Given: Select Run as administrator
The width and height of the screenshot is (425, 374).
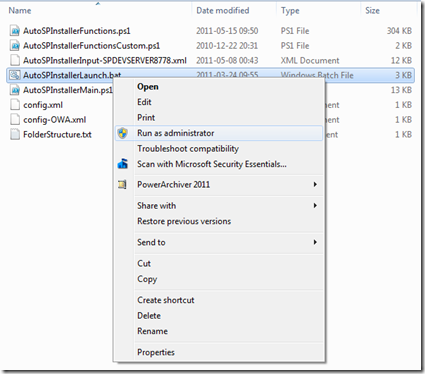Looking at the screenshot, I should click(x=219, y=133).
